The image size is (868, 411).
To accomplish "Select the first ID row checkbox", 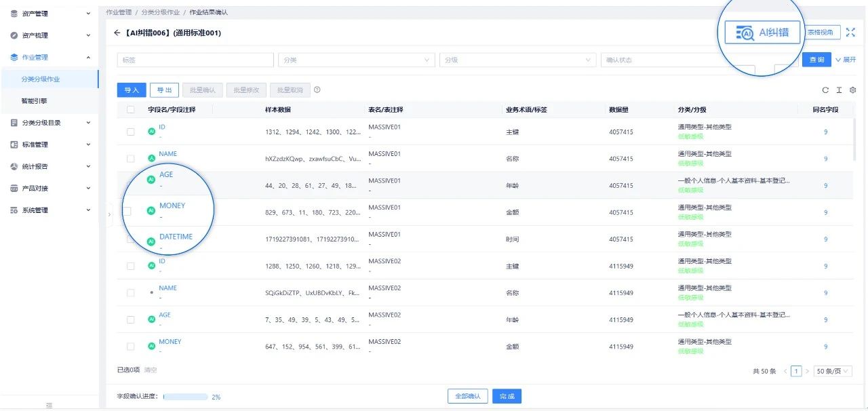I will click(x=130, y=132).
